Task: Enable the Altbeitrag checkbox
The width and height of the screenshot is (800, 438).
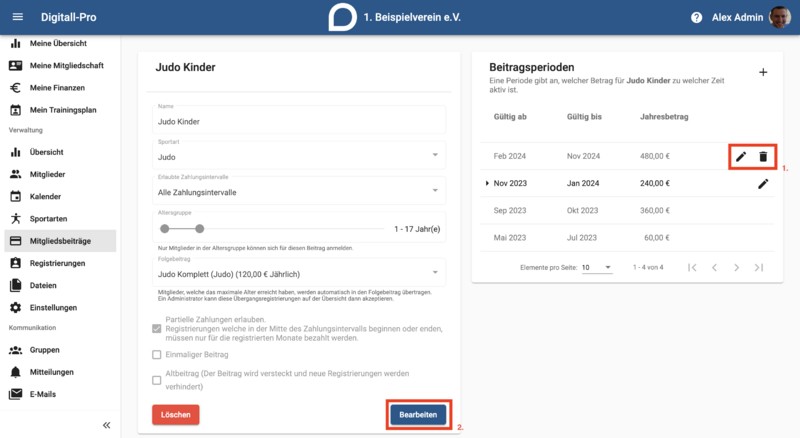Action: point(157,380)
